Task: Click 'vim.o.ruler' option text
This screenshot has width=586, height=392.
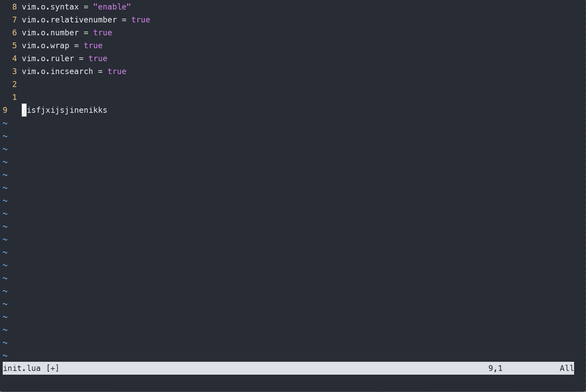Action: click(x=48, y=58)
